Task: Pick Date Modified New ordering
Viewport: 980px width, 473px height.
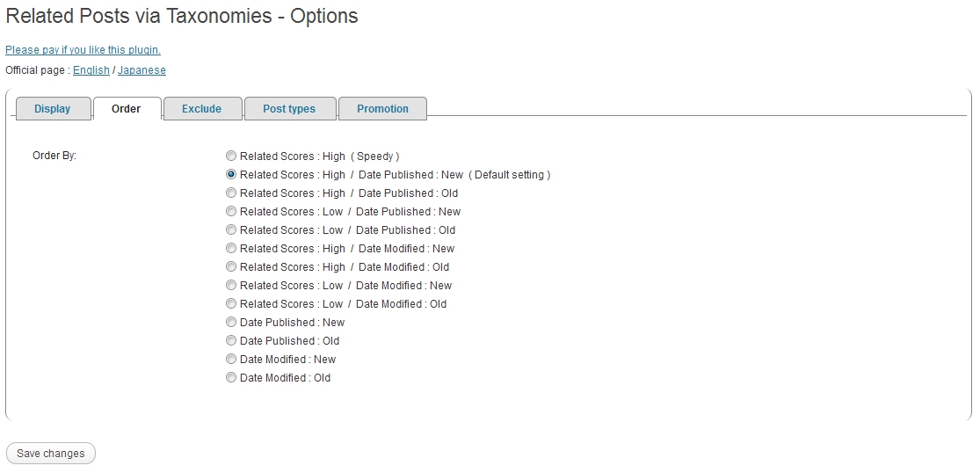Action: 231,360
